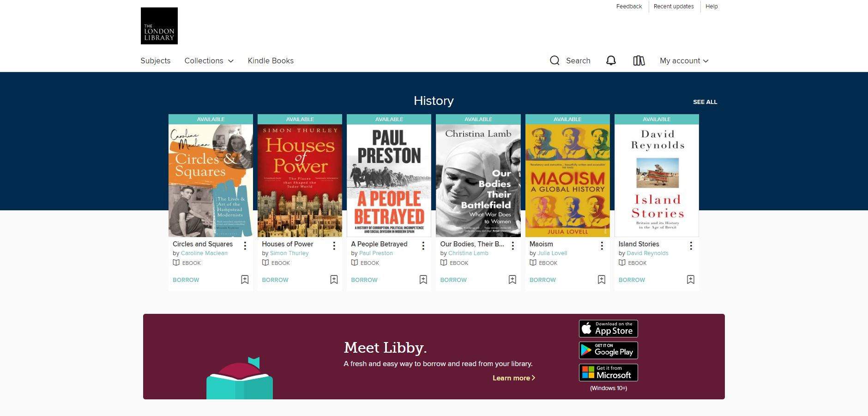The image size is (868, 416).
Task: Expand the Collections dropdown
Action: tap(209, 61)
